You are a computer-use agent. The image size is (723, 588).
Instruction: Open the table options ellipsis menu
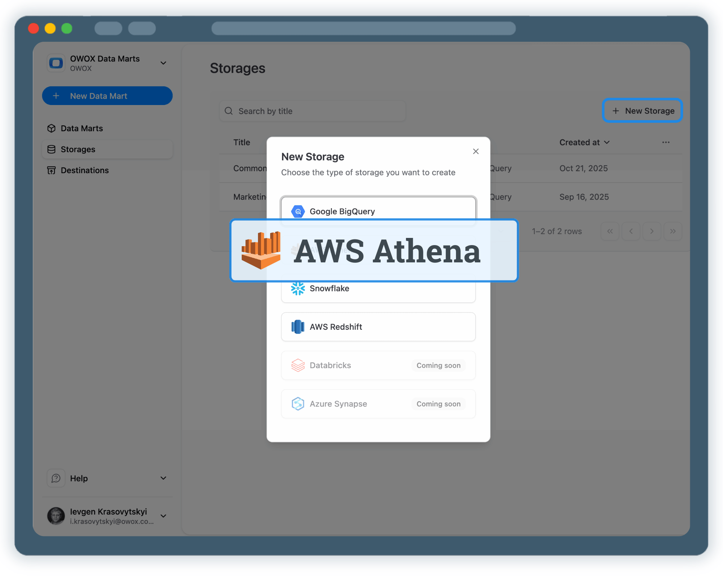click(x=666, y=142)
